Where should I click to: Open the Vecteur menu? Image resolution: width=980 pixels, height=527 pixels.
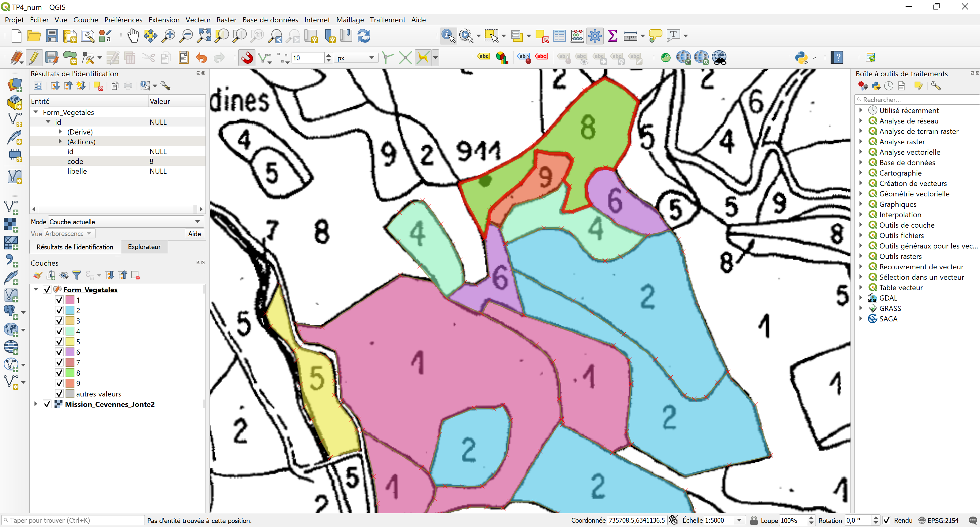pos(198,20)
